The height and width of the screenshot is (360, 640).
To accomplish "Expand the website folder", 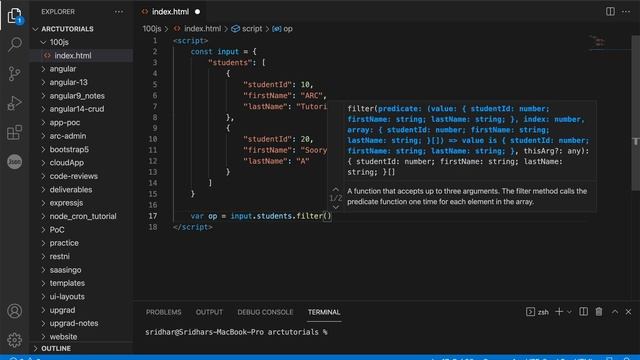I will pos(82,337).
